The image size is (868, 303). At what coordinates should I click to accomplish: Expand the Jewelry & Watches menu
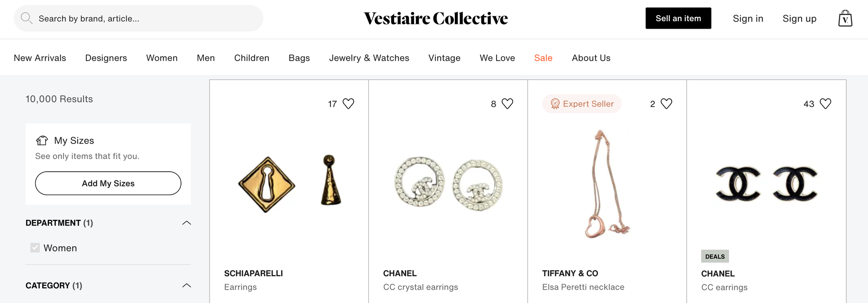tap(369, 58)
